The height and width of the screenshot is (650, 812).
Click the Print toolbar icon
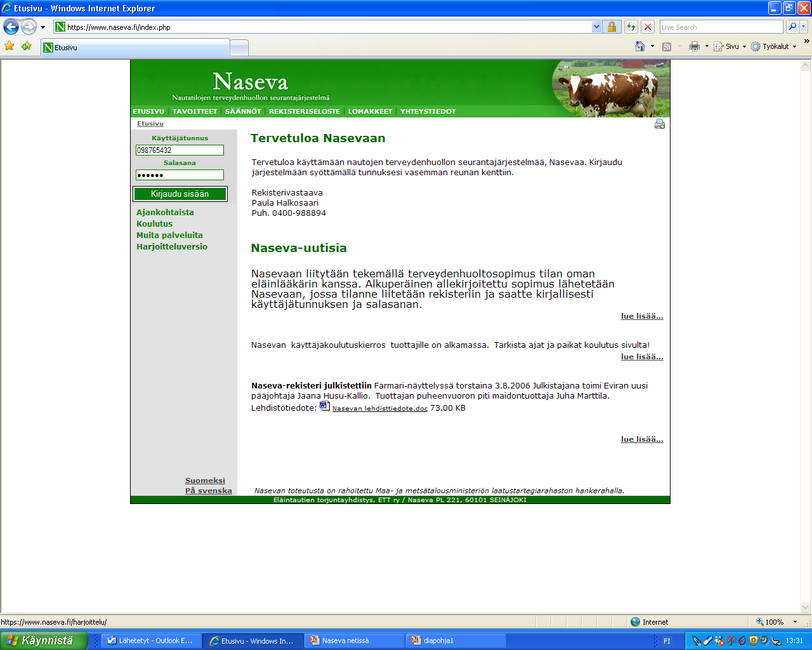695,46
